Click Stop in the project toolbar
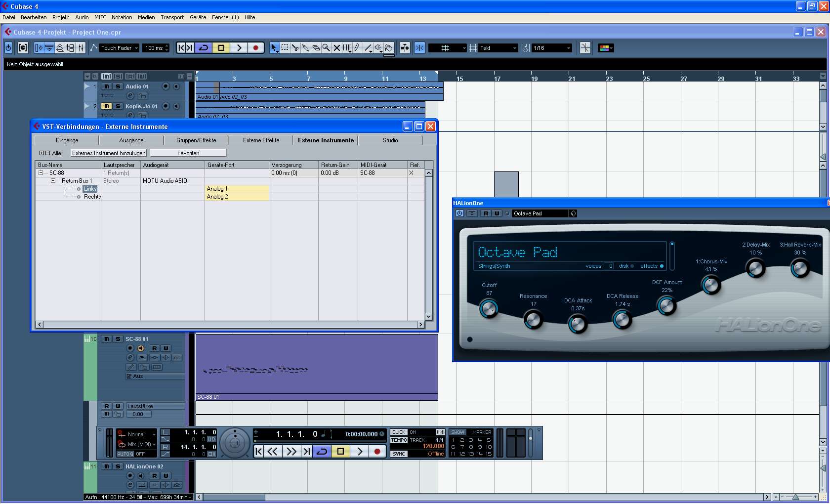830x504 pixels. click(221, 48)
